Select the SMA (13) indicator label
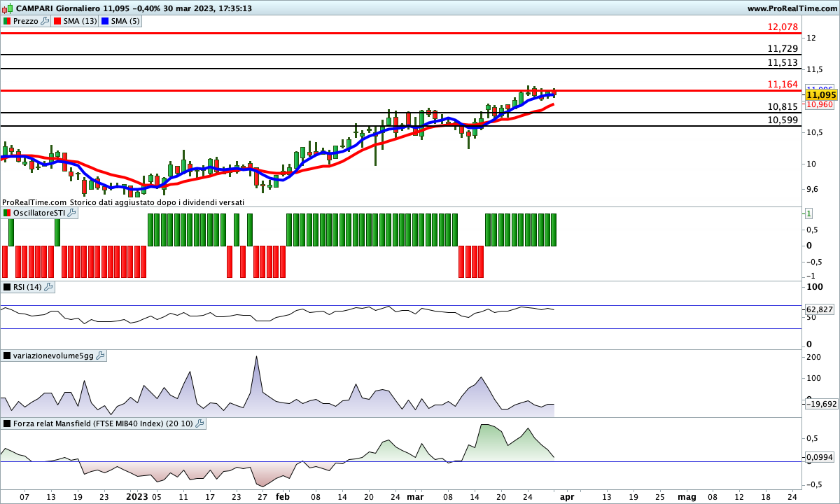The width and height of the screenshot is (840, 504). coord(80,22)
